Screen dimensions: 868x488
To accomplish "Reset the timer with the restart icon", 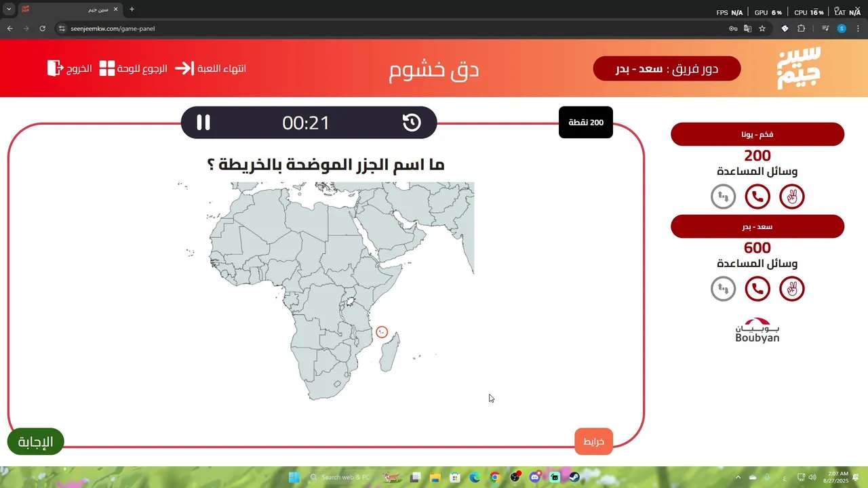I will coord(412,123).
